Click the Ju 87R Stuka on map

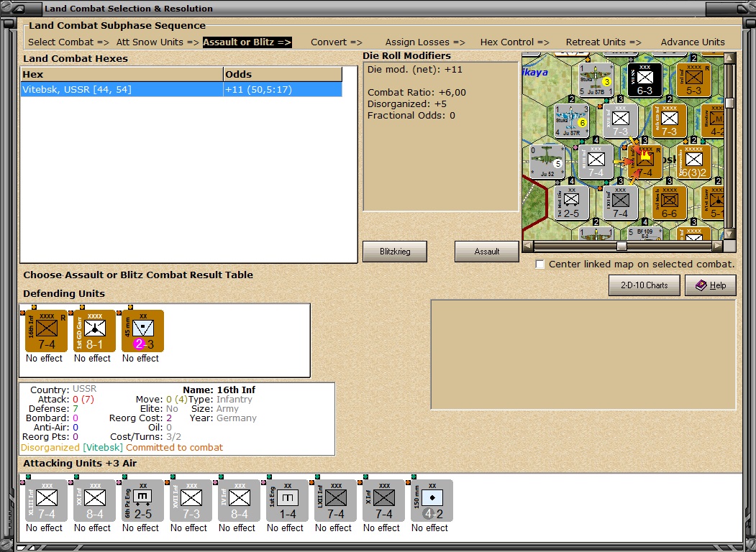(x=571, y=121)
